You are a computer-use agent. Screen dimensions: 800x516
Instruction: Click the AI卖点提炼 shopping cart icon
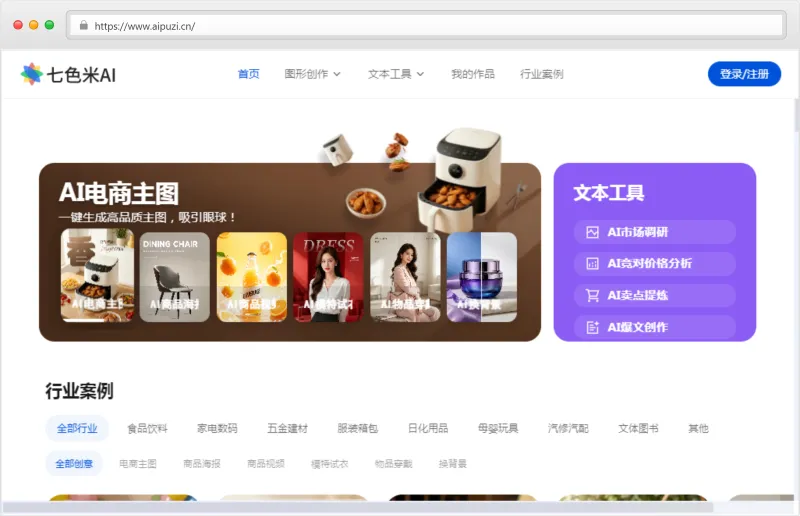point(592,295)
